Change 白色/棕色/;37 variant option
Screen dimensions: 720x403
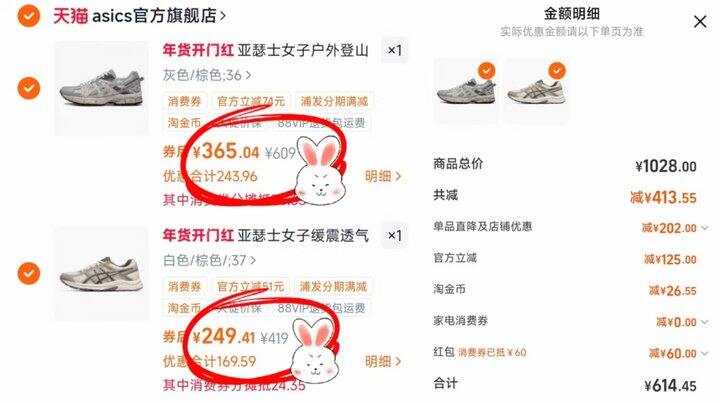click(209, 260)
